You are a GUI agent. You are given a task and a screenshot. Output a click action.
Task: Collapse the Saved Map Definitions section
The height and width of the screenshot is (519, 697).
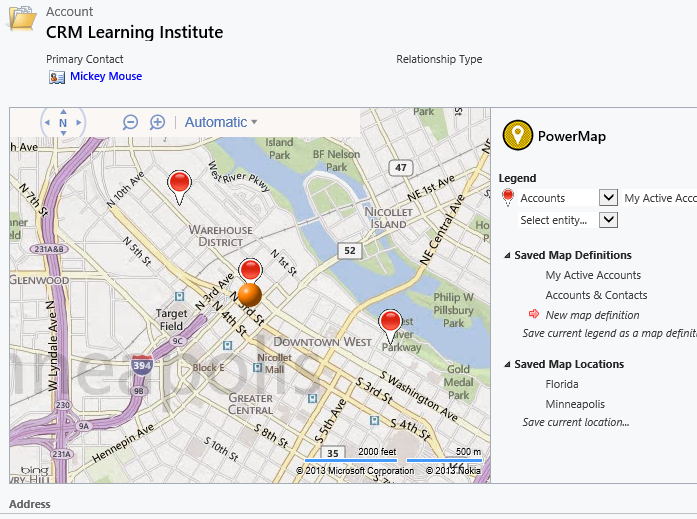tap(507, 256)
